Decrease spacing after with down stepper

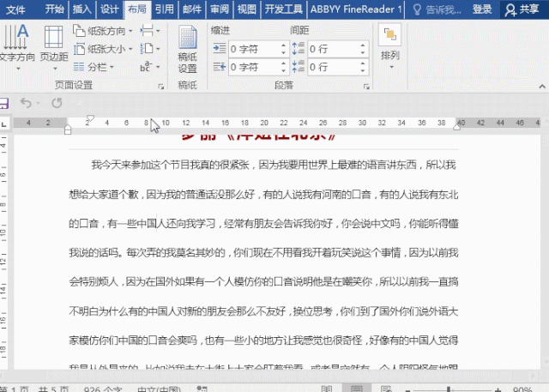coord(363,70)
